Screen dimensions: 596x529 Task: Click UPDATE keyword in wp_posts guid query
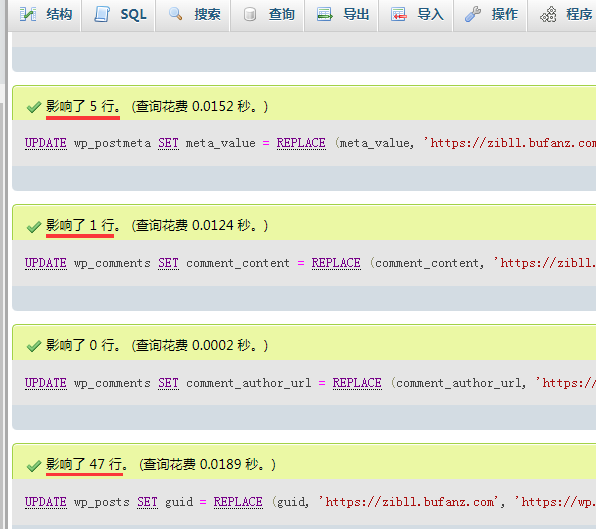tap(46, 502)
